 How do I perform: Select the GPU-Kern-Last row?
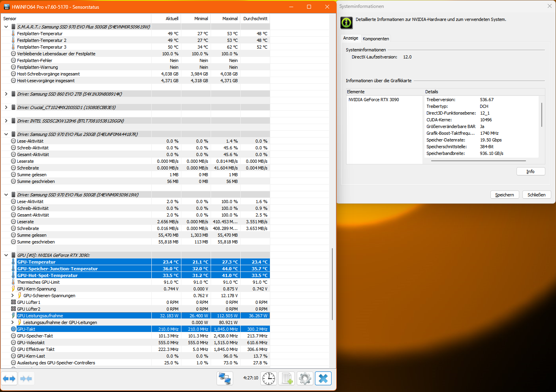point(135,356)
